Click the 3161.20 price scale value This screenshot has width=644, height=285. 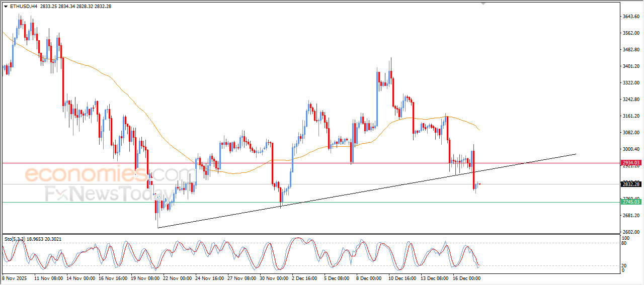coord(631,116)
